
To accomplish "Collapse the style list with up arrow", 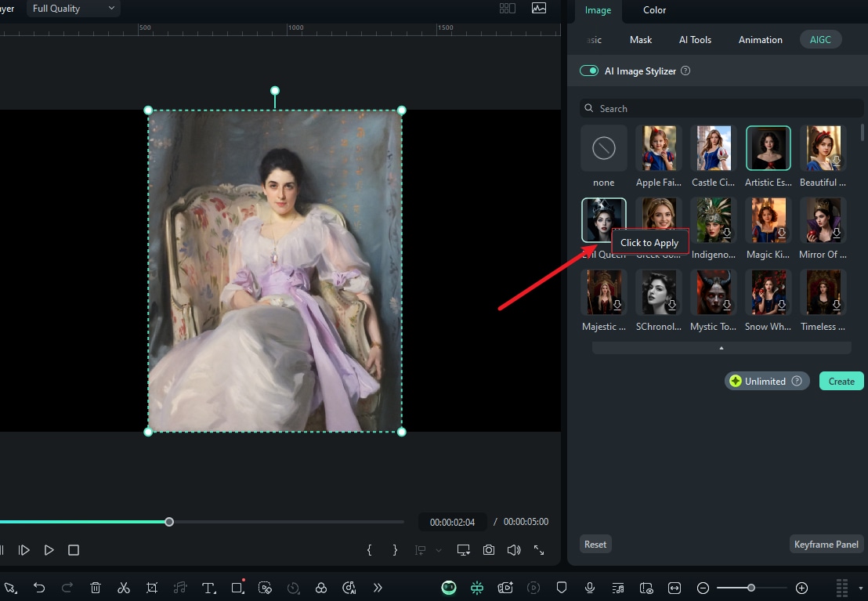I will tap(722, 348).
